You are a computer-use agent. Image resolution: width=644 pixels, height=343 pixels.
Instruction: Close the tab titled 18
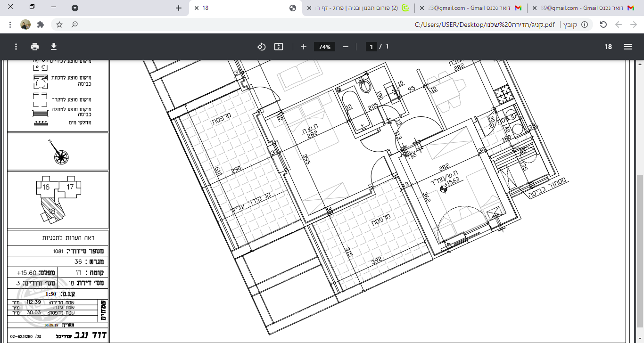pos(197,8)
